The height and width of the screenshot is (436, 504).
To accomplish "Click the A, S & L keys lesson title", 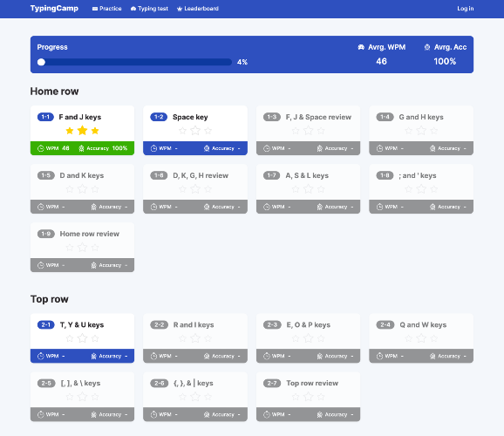I will click(x=307, y=175).
